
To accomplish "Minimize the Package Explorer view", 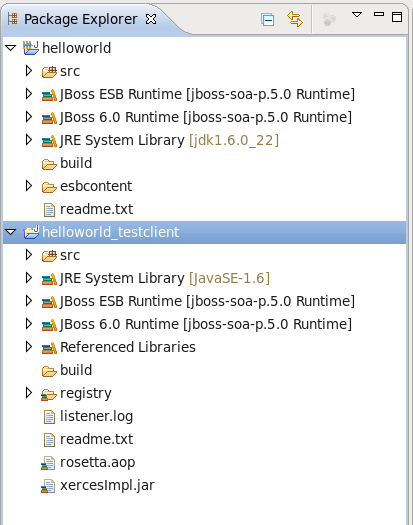I will point(378,14).
